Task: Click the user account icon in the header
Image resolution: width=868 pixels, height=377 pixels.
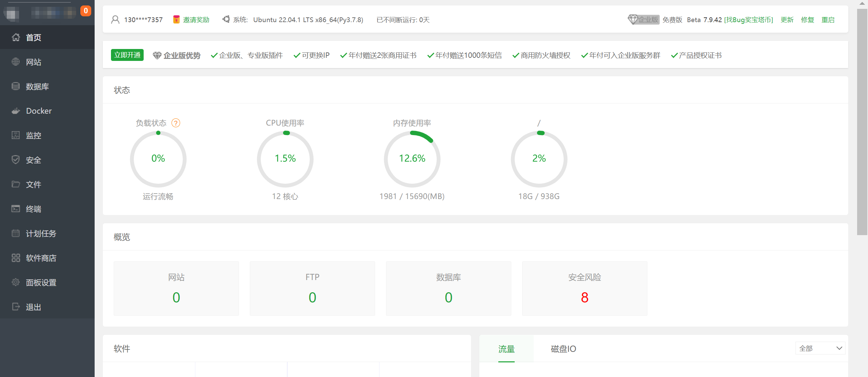Action: tap(115, 20)
